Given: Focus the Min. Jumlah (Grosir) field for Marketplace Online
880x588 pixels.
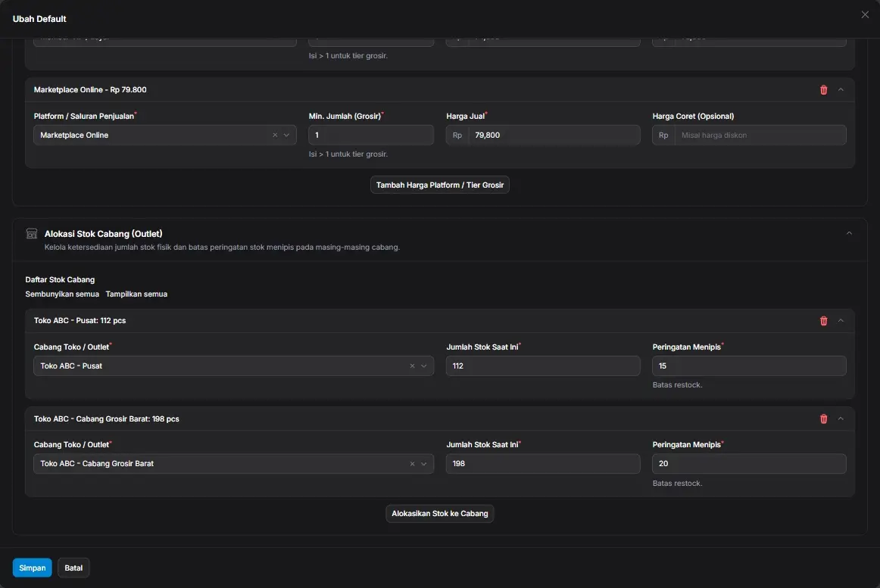Looking at the screenshot, I should 371,135.
